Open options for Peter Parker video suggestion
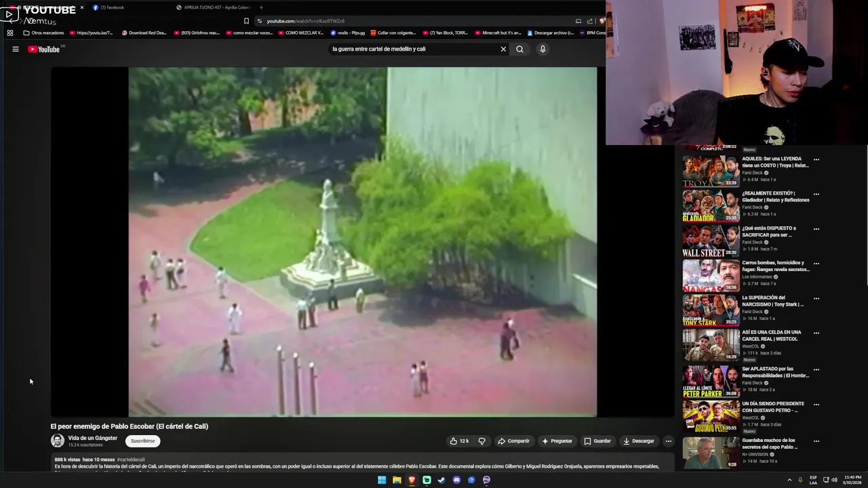This screenshot has height=488, width=868. (816, 370)
